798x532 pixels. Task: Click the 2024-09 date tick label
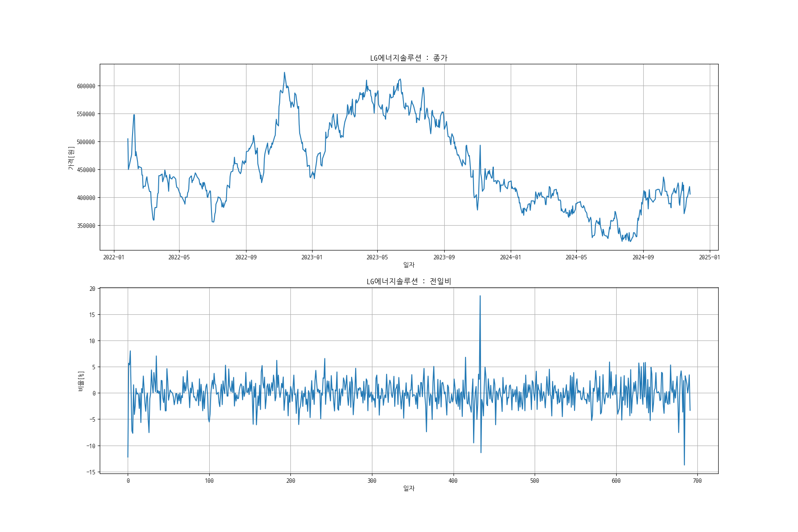point(643,257)
